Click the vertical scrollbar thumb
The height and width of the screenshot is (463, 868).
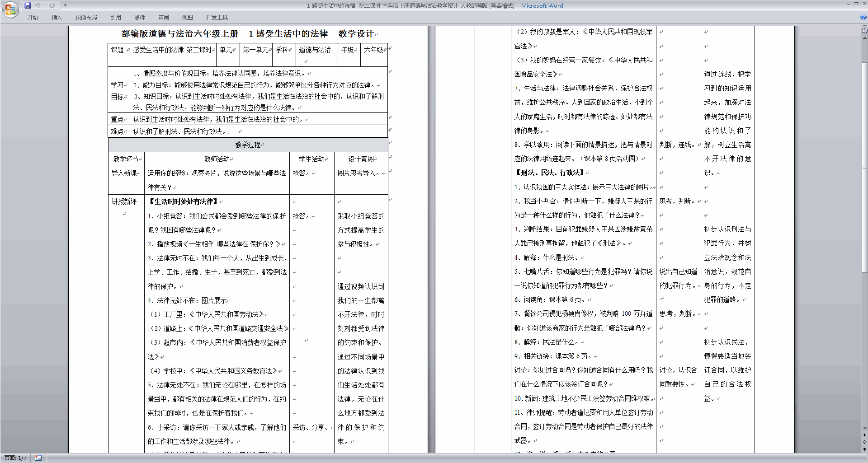click(x=865, y=167)
